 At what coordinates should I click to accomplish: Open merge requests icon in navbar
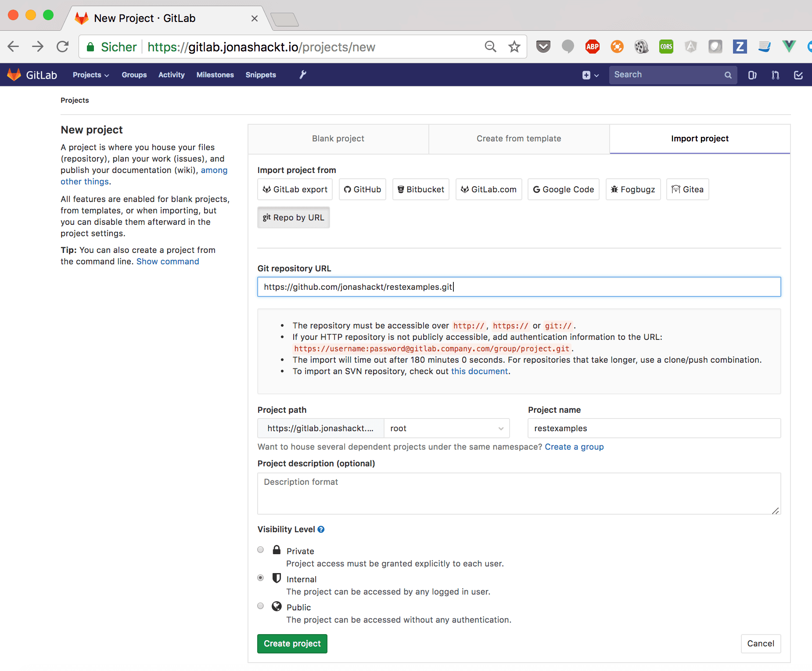point(775,75)
